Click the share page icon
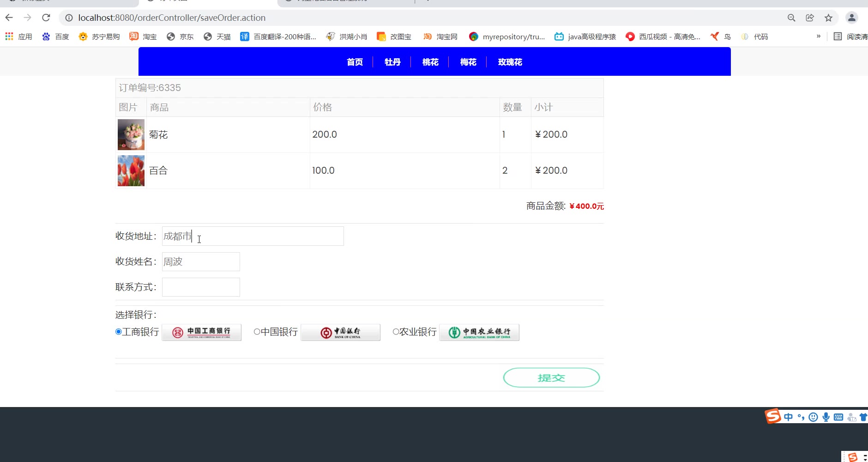The height and width of the screenshot is (462, 868). [810, 18]
